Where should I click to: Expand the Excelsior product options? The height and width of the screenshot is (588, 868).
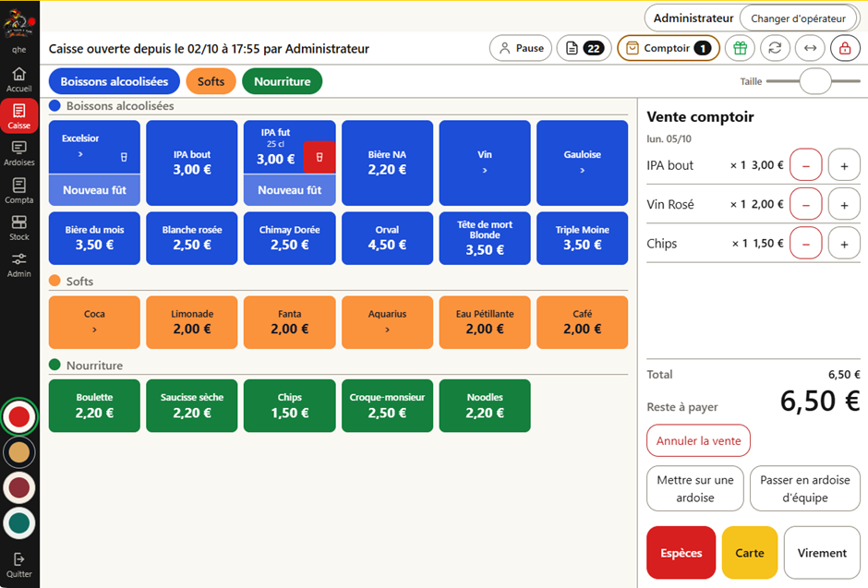point(81,147)
